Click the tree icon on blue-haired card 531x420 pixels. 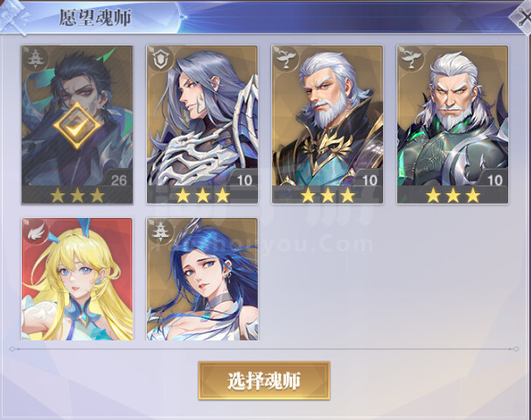(x=160, y=231)
